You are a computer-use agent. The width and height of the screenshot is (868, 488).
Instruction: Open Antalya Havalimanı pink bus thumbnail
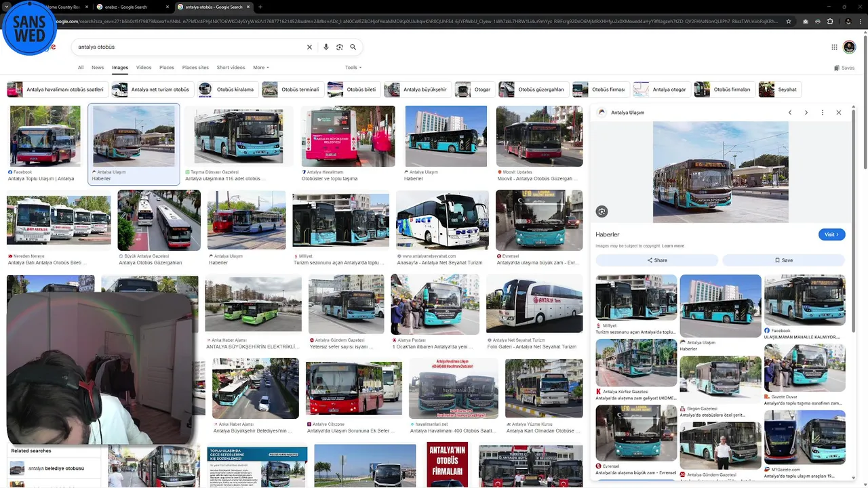pos(348,136)
